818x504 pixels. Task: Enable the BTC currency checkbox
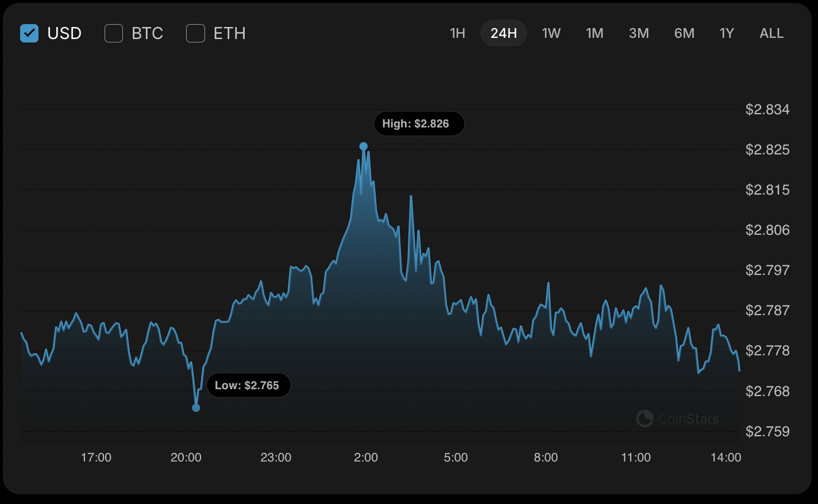coord(114,33)
